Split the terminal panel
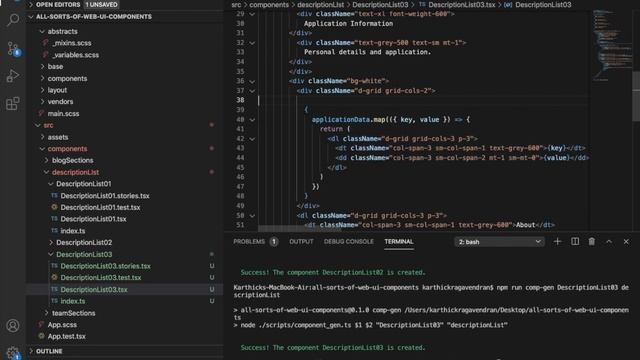 pyautogui.click(x=575, y=242)
